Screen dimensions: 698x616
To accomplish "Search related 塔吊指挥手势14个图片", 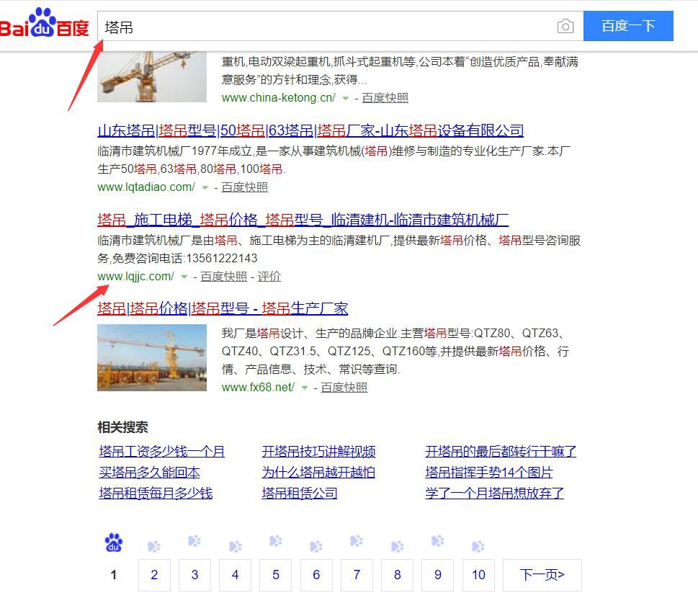I will click(489, 472).
